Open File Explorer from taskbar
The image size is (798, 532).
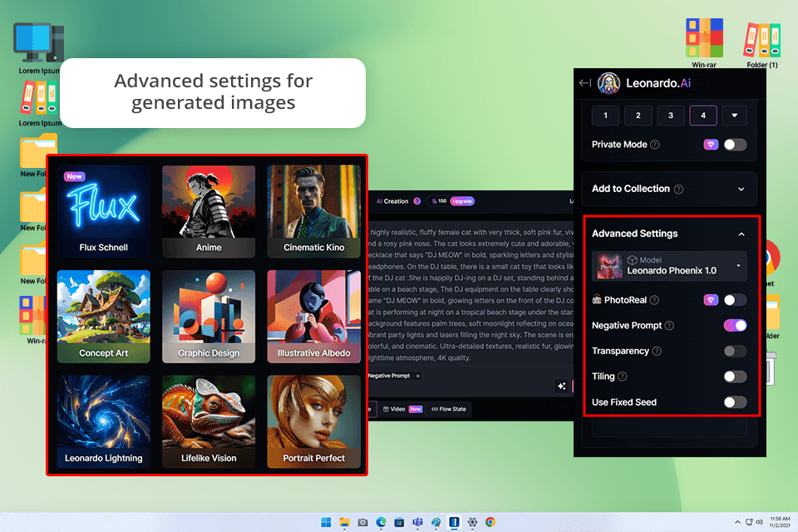(344, 522)
